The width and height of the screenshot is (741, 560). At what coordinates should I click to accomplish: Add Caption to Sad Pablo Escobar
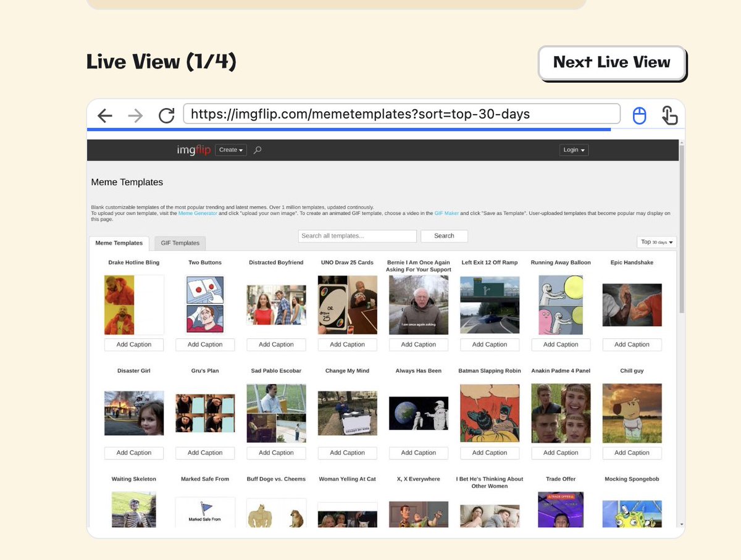pos(276,453)
